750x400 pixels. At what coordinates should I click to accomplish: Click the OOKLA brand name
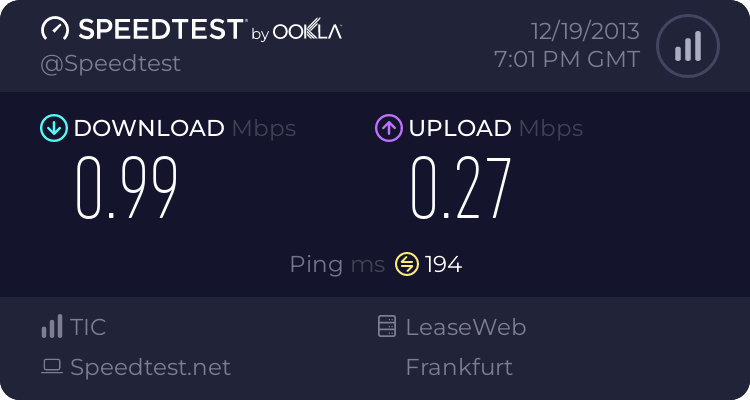coord(308,32)
